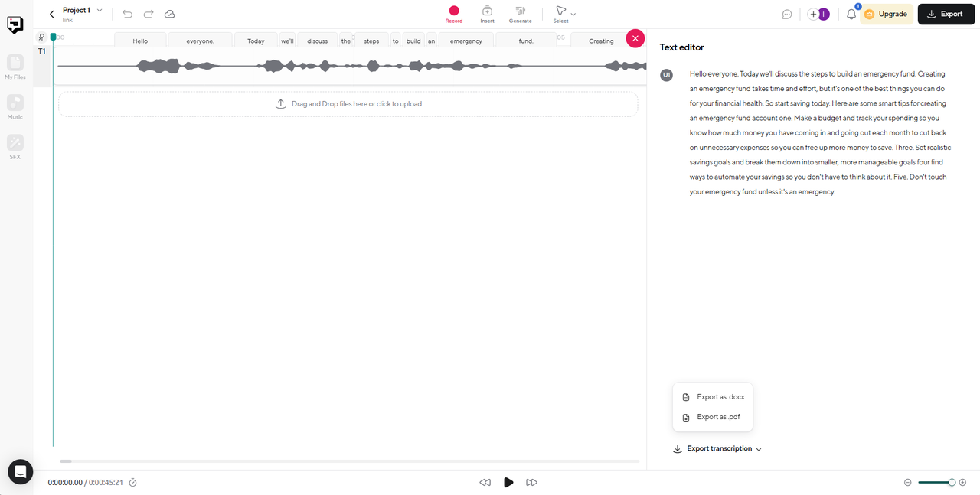Collapse the Export transcription dropdown
This screenshot has height=495, width=980.
pos(717,449)
